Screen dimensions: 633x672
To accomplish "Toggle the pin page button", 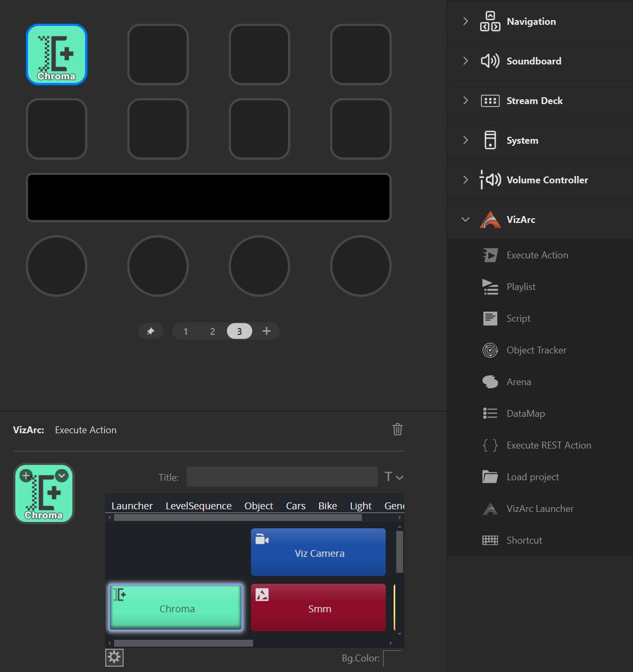I will pos(151,331).
